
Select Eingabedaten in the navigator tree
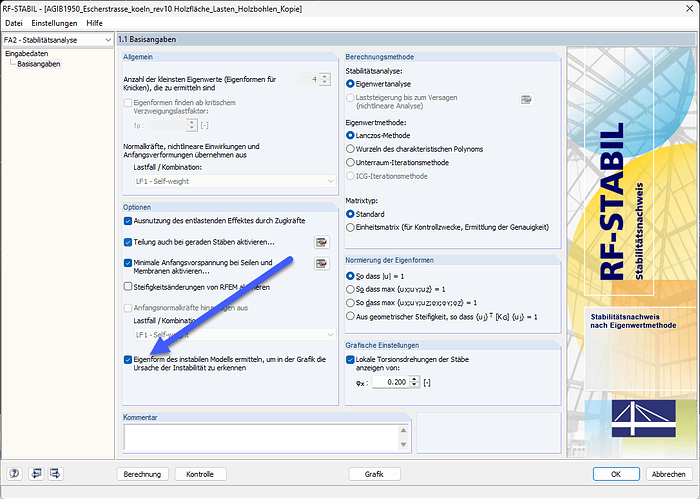27,54
